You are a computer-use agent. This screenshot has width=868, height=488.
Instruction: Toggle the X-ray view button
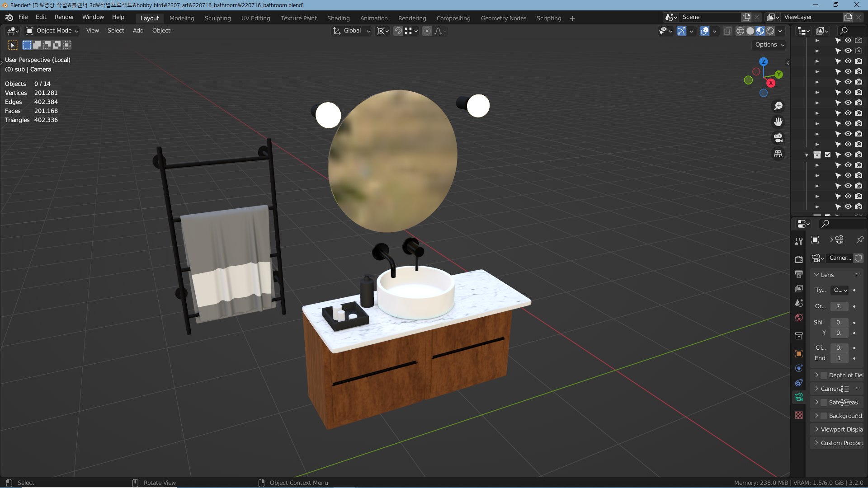[727, 31]
